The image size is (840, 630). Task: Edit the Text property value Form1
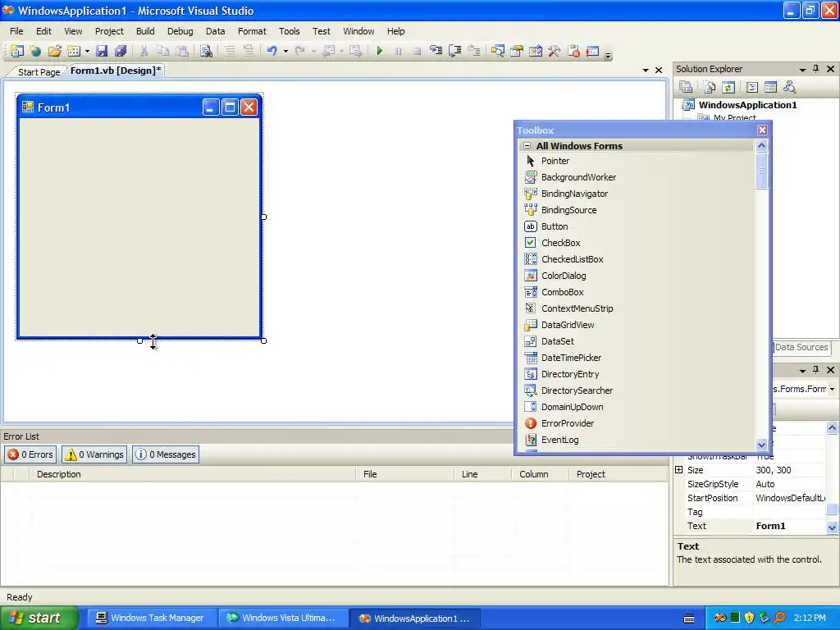(790, 526)
